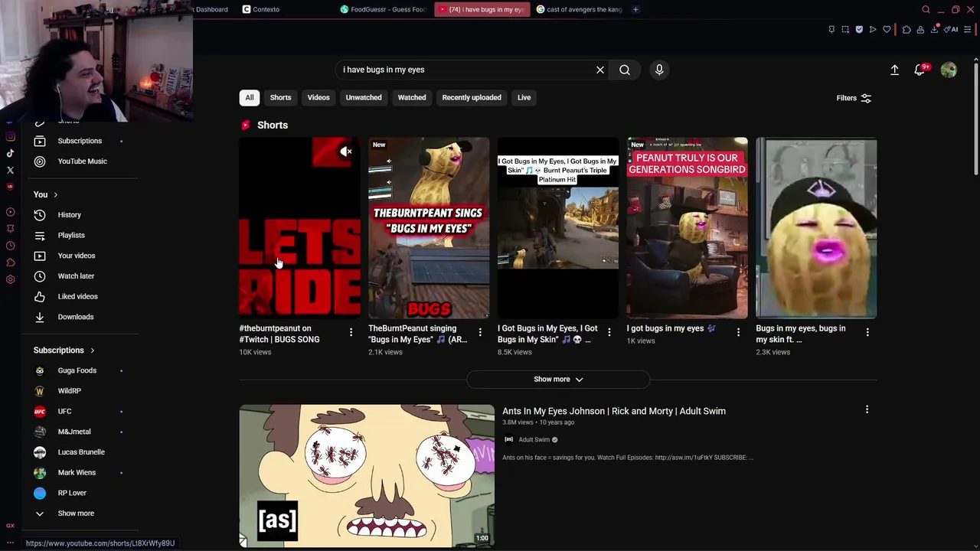Clear the search box with the X icon
The height and width of the screenshot is (551, 980).
(600, 70)
